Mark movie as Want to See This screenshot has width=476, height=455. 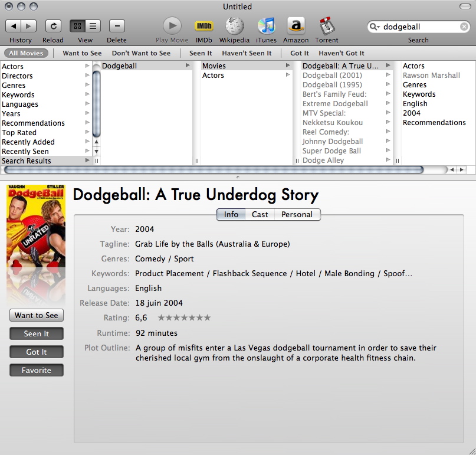click(37, 315)
